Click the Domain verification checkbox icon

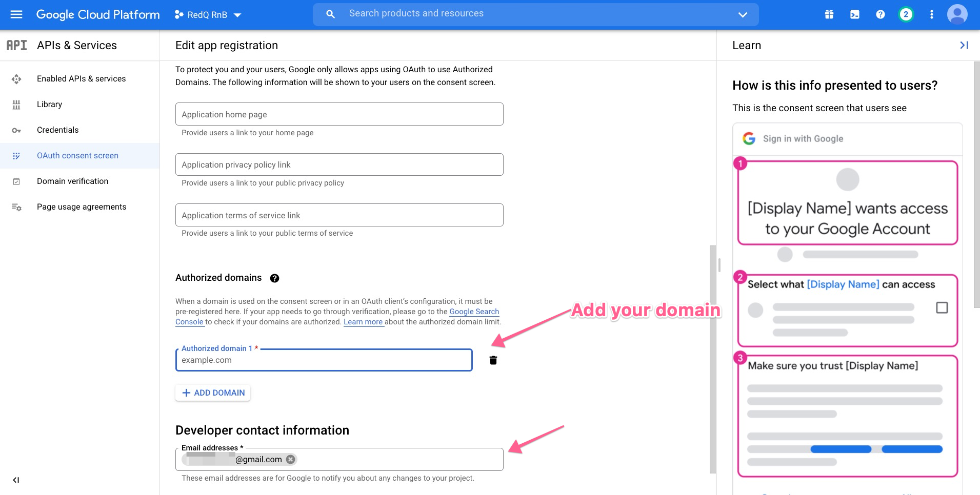16,181
